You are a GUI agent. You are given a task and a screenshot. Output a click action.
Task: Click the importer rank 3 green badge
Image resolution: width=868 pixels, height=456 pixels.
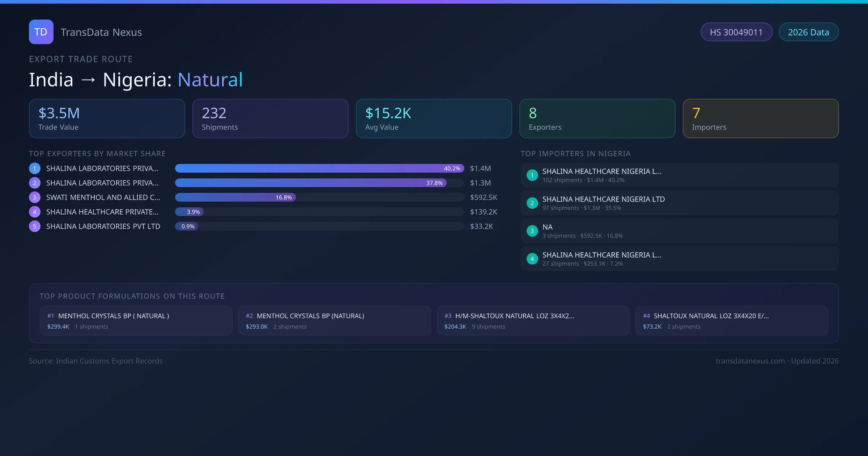(x=532, y=231)
